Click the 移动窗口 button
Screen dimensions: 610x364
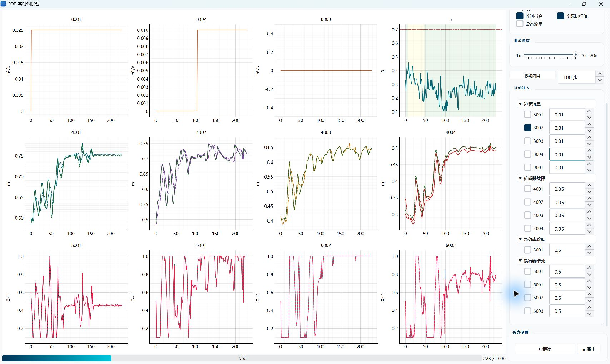(x=532, y=75)
